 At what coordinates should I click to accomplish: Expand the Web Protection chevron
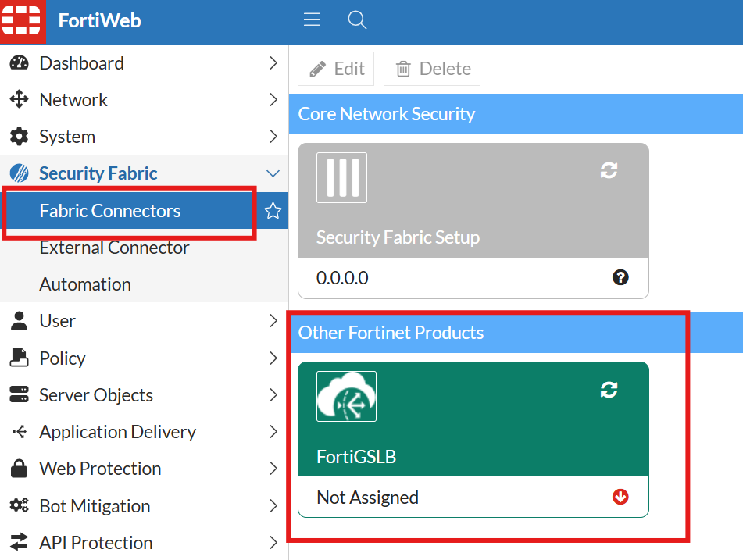tap(273, 468)
